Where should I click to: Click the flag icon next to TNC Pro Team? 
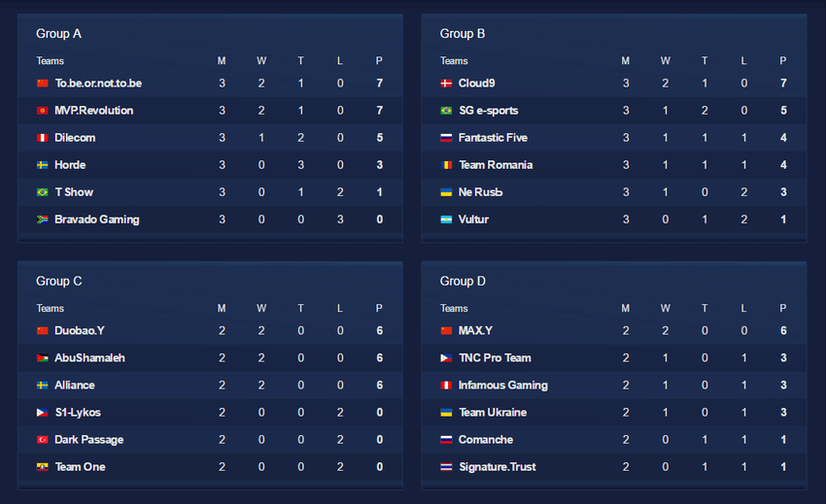[x=446, y=358]
